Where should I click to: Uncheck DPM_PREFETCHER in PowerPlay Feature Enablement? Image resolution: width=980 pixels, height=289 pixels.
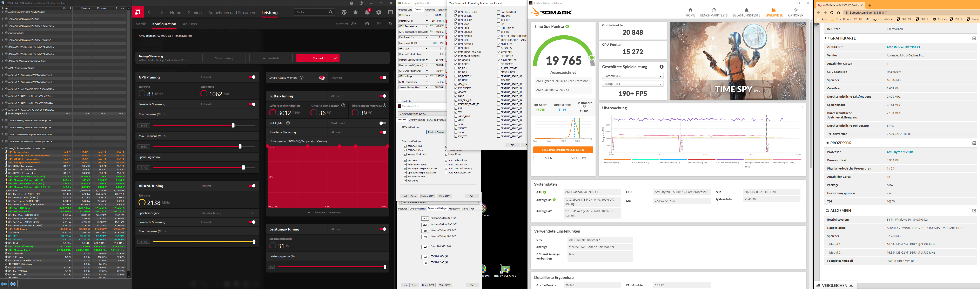click(456, 12)
